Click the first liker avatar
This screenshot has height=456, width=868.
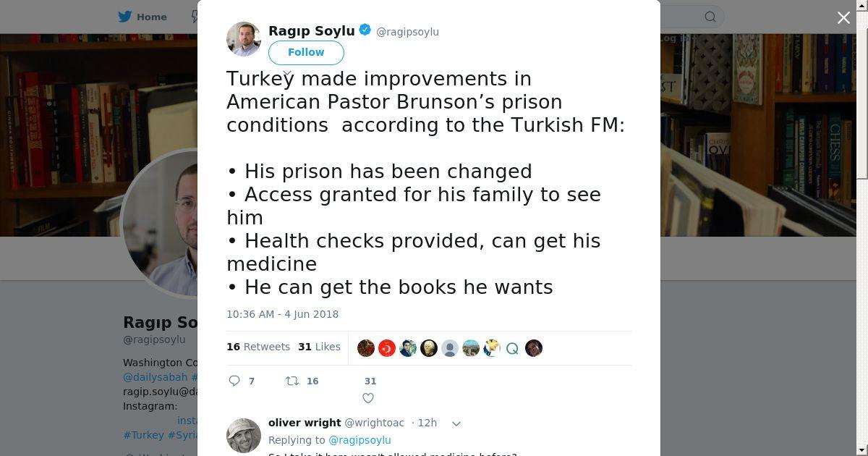tap(366, 348)
